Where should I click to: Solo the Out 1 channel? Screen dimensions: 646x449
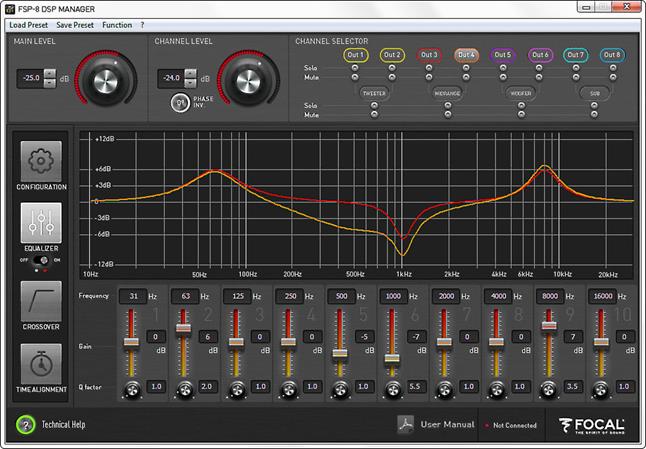[x=355, y=68]
